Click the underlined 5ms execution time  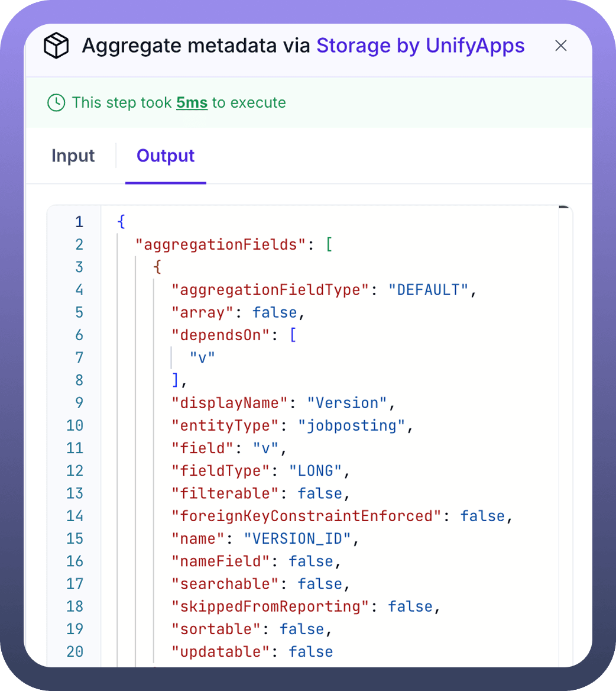192,103
